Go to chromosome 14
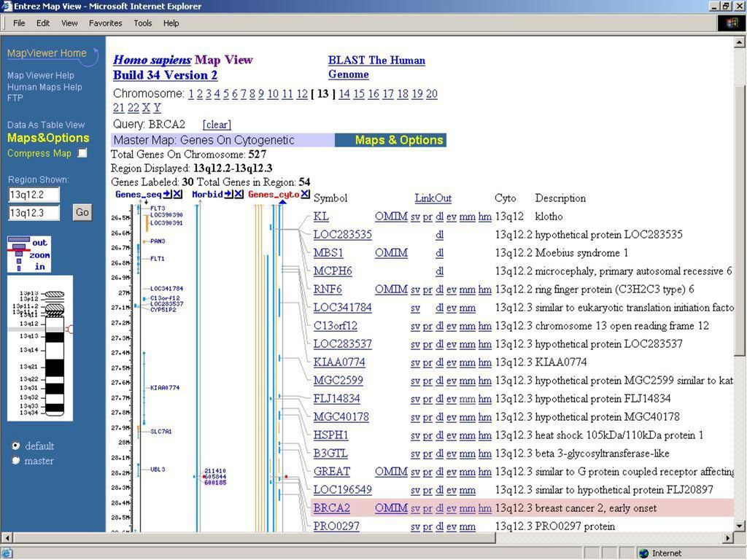 pos(344,94)
